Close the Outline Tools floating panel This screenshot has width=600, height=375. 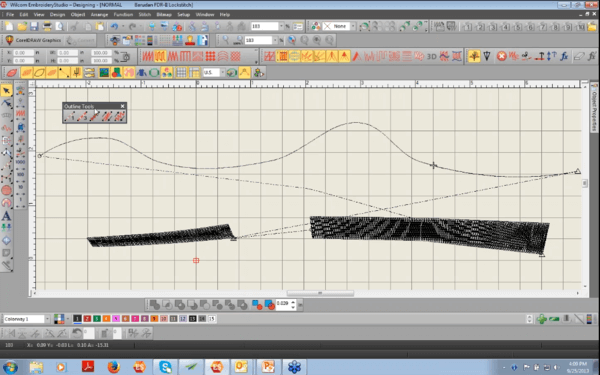tap(122, 106)
